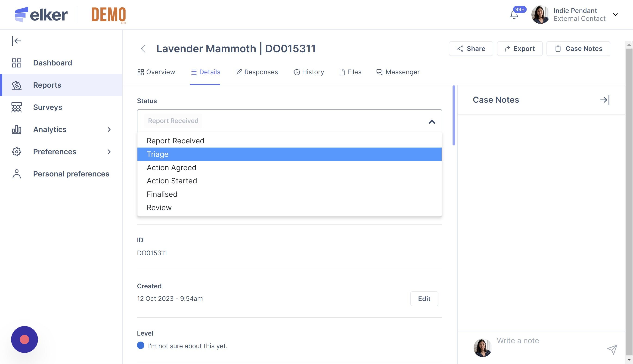Expand the Analytics submenu chevron
This screenshot has height=364, width=633.
(109, 130)
